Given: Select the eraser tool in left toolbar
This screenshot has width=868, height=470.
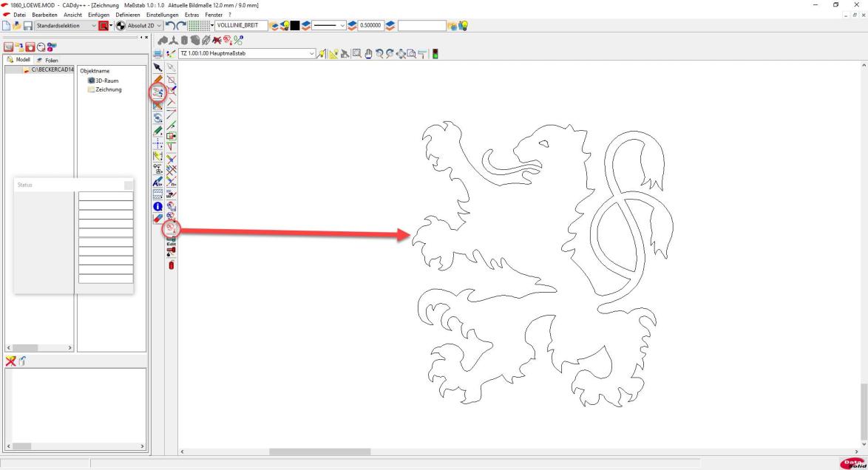Looking at the screenshot, I should (x=157, y=219).
